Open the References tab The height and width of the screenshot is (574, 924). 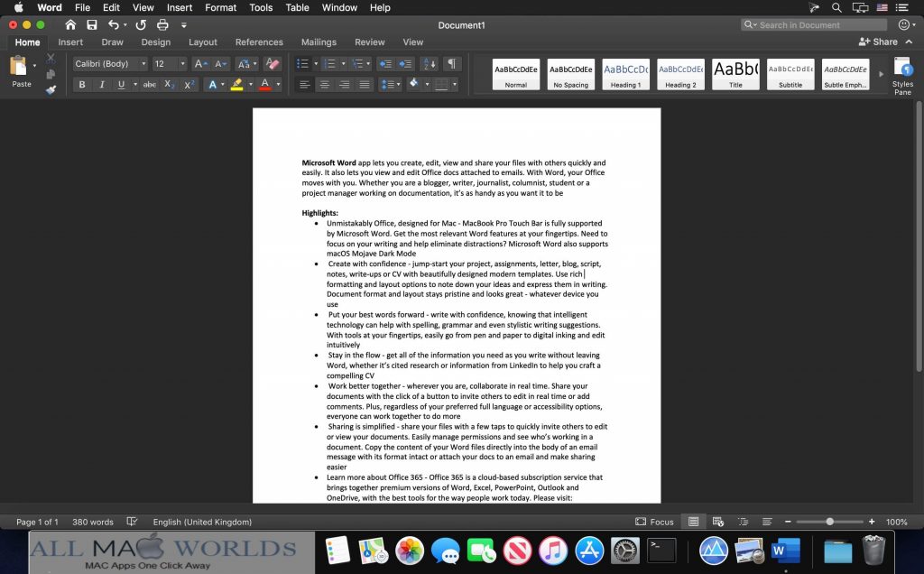coord(259,42)
